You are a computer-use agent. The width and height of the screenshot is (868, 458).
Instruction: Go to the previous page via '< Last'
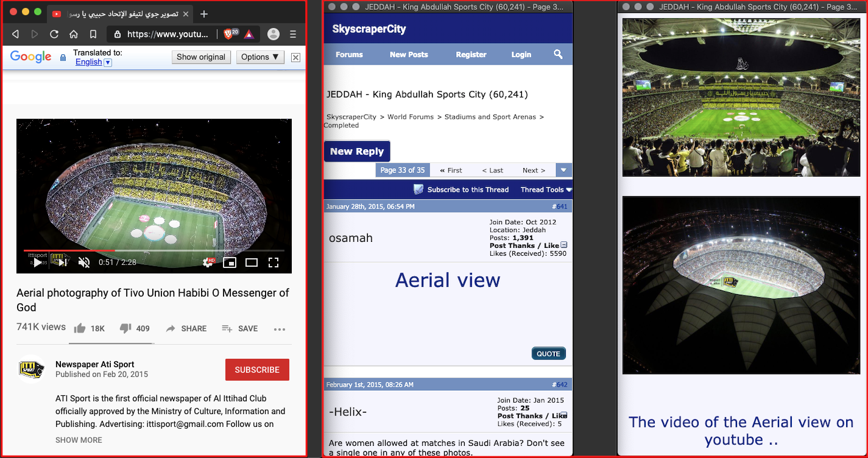coord(492,171)
